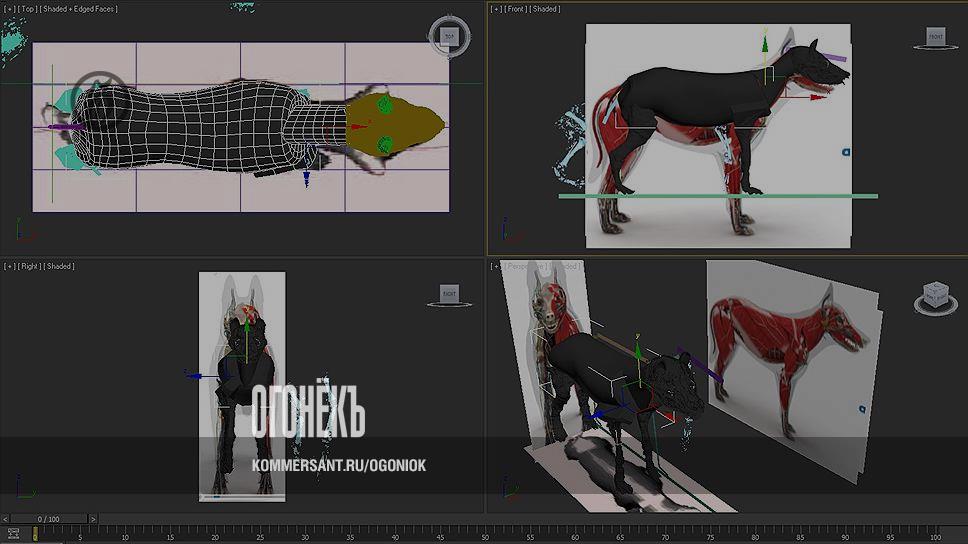Open the [Top] view label menu
This screenshot has height=544, width=968.
[28, 9]
